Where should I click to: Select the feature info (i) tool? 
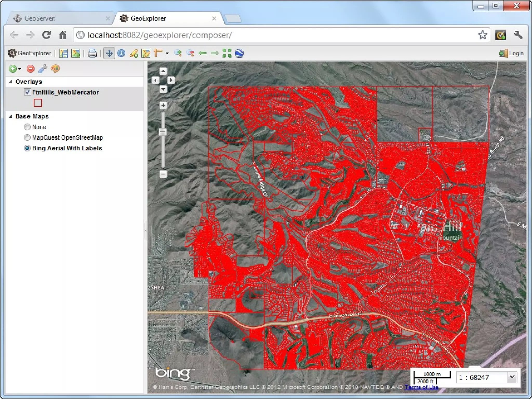121,53
